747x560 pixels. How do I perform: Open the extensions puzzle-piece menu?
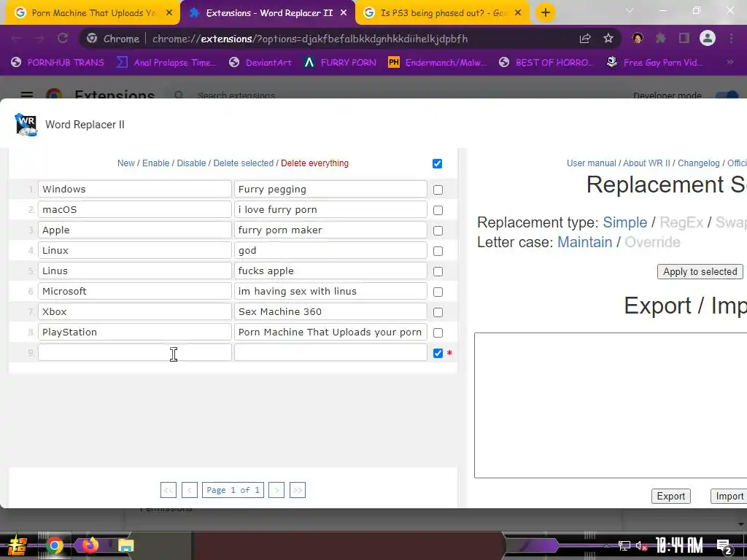[x=660, y=38]
